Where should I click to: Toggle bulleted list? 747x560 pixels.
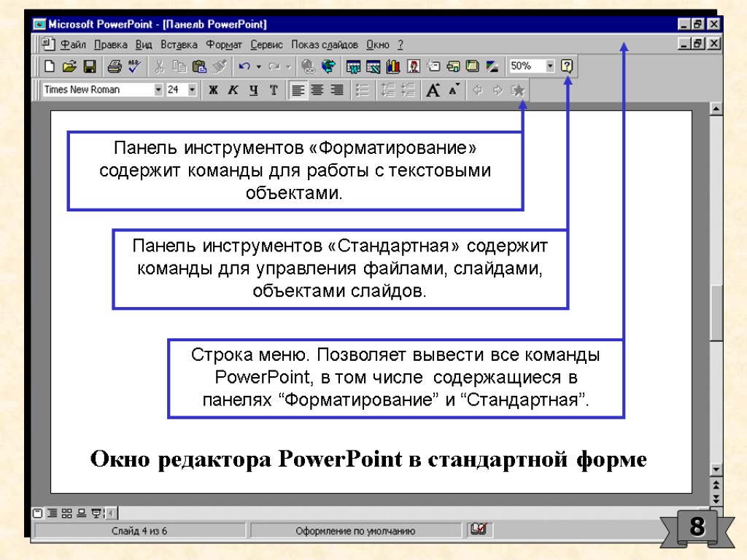363,90
